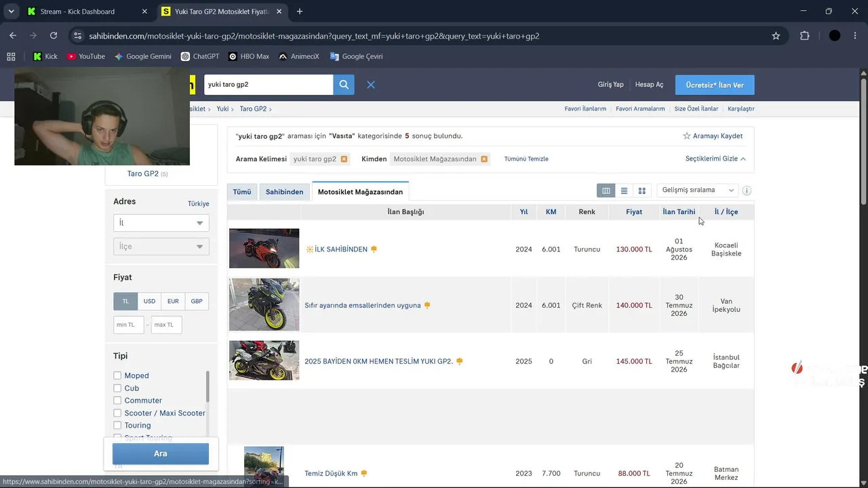
Task: Go back to the previous page
Action: (13, 36)
